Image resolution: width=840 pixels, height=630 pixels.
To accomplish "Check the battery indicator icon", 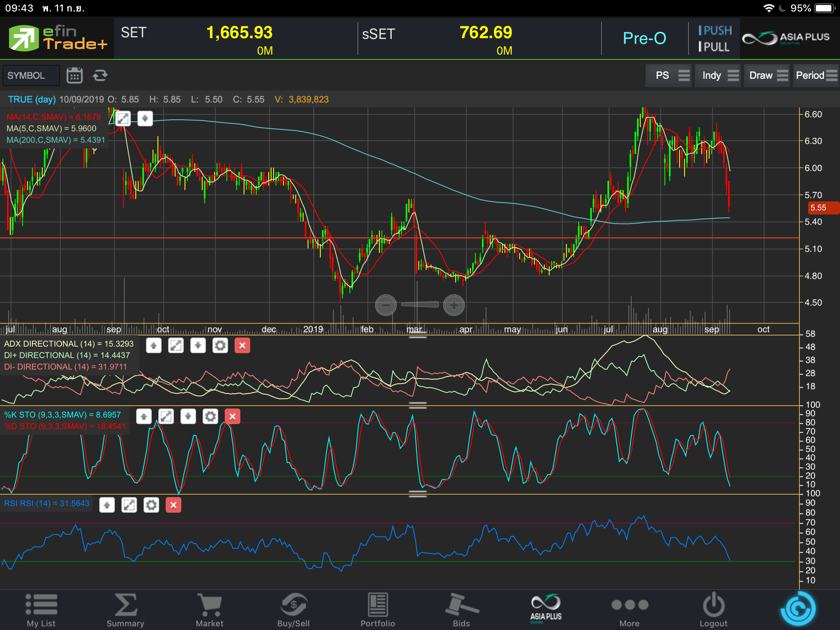I will pos(825,8).
